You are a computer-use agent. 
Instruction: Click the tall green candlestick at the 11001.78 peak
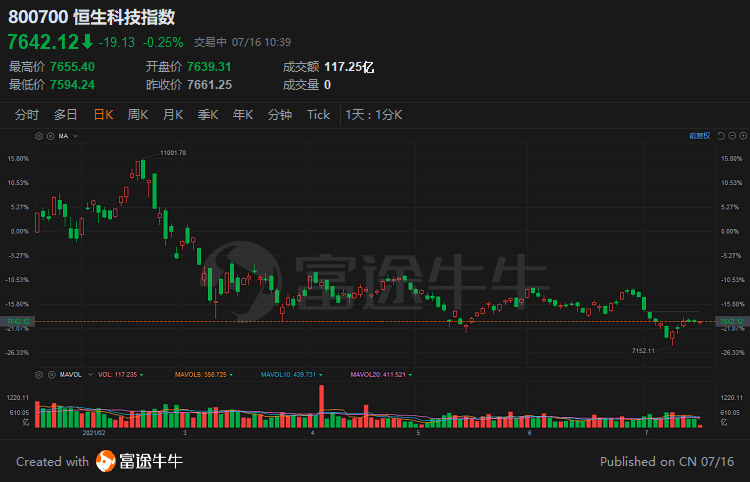click(x=143, y=169)
